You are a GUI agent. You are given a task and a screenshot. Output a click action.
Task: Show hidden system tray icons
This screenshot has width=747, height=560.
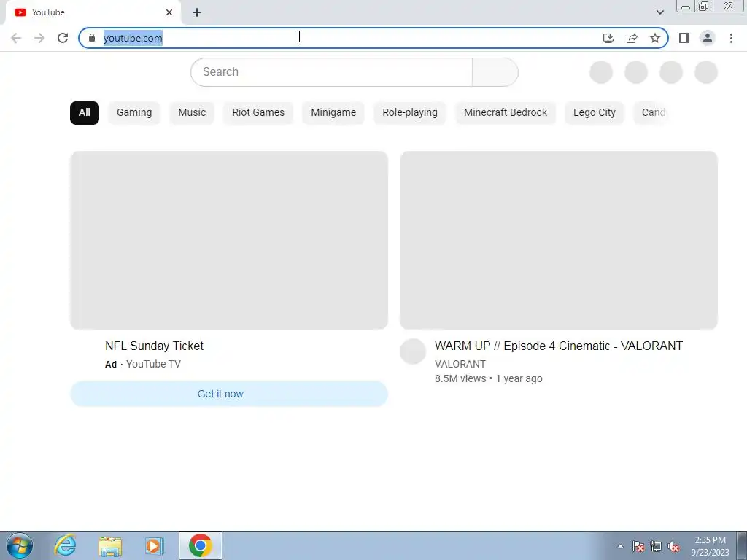pyautogui.click(x=620, y=546)
